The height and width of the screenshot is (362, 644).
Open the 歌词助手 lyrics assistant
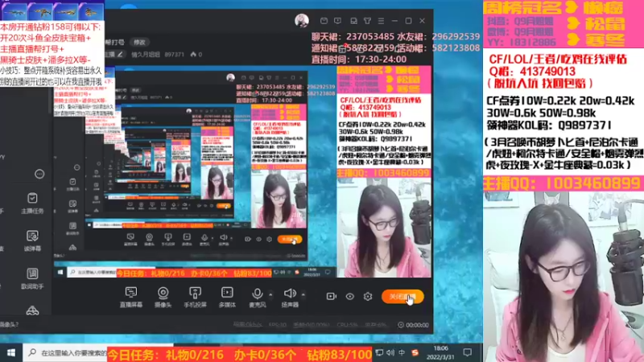(x=32, y=278)
